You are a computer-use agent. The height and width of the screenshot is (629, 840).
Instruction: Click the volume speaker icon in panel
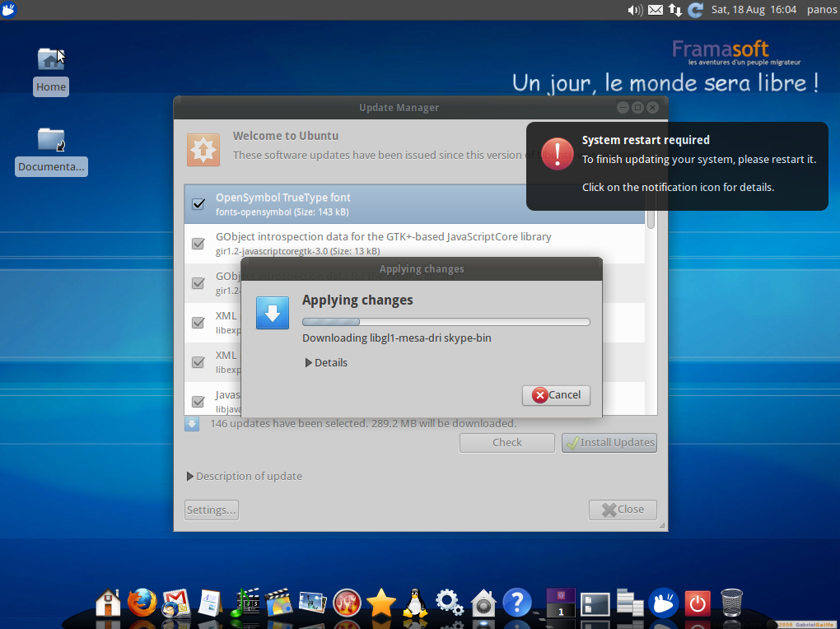coord(635,10)
